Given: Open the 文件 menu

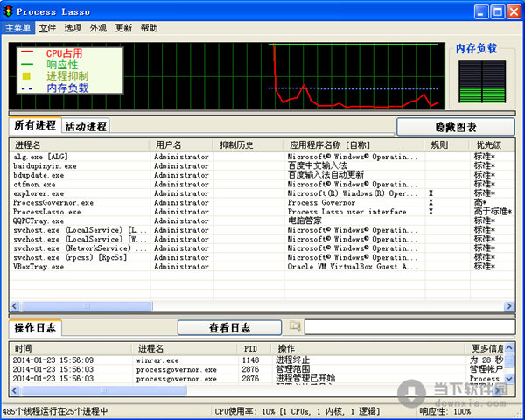Looking at the screenshot, I should [47, 28].
